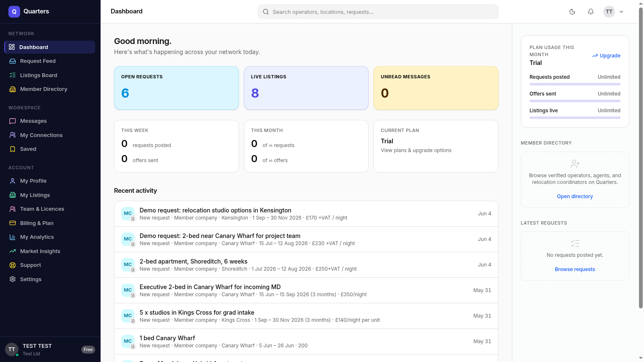
Task: Click the Market Insights trend icon
Action: coord(13,251)
